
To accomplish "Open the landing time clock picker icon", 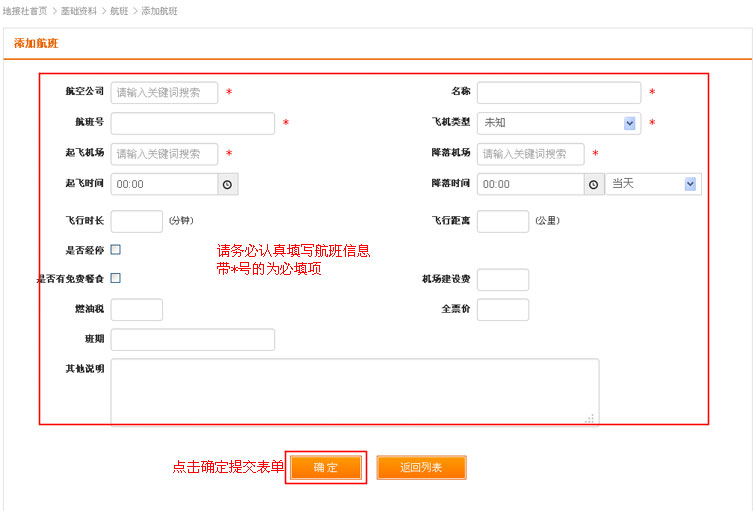I will (x=593, y=185).
